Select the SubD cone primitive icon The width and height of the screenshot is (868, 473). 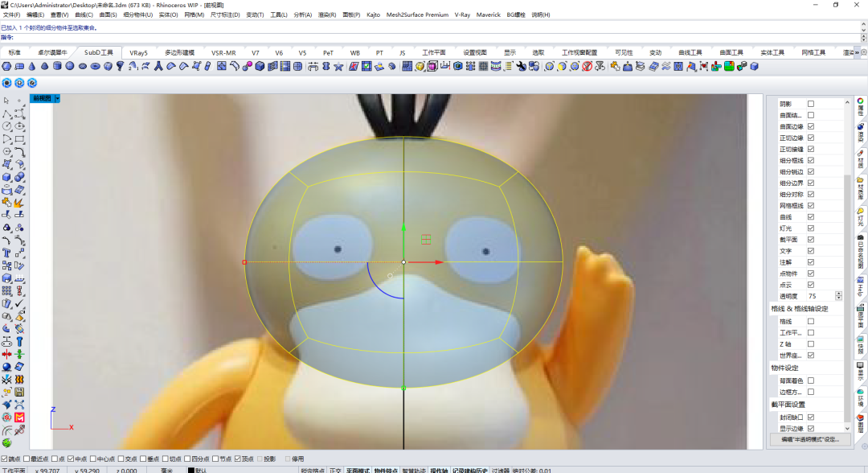(32, 67)
